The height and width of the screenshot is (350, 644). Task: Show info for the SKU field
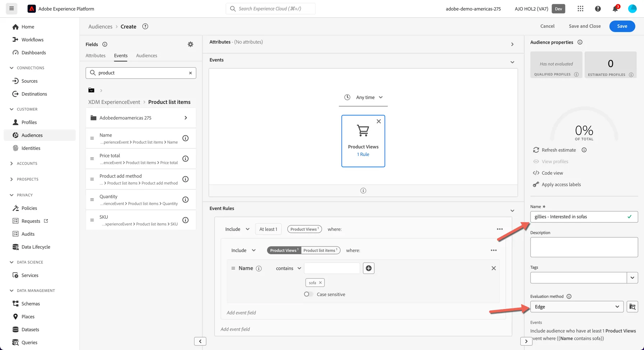[x=185, y=220]
